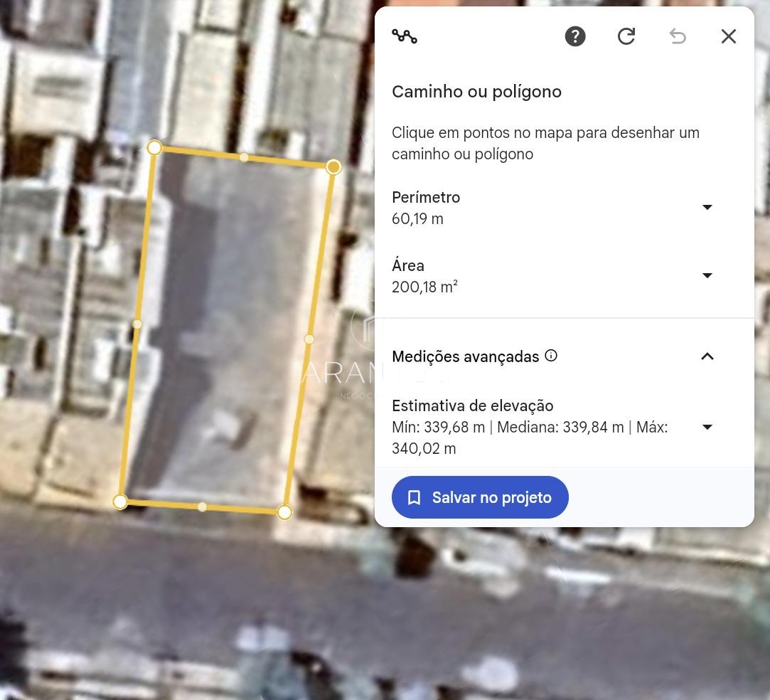Open the Perímetro unit dropdown arrow

point(707,207)
